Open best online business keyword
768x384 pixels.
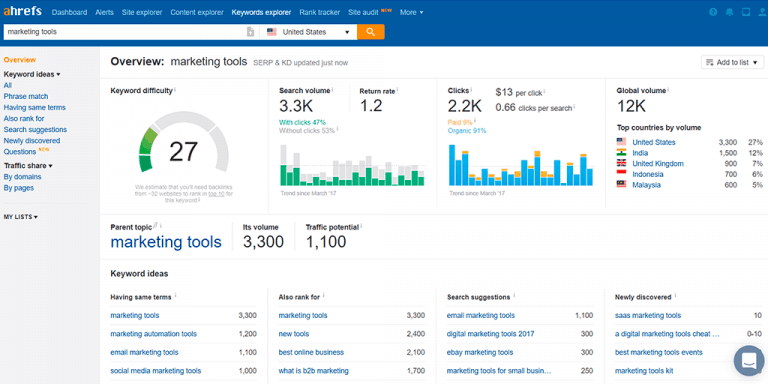pos(312,352)
